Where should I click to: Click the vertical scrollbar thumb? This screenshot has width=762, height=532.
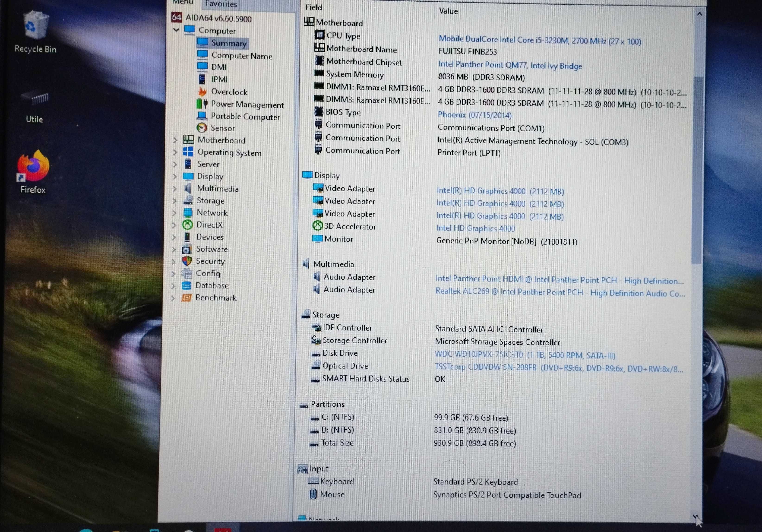(697, 170)
